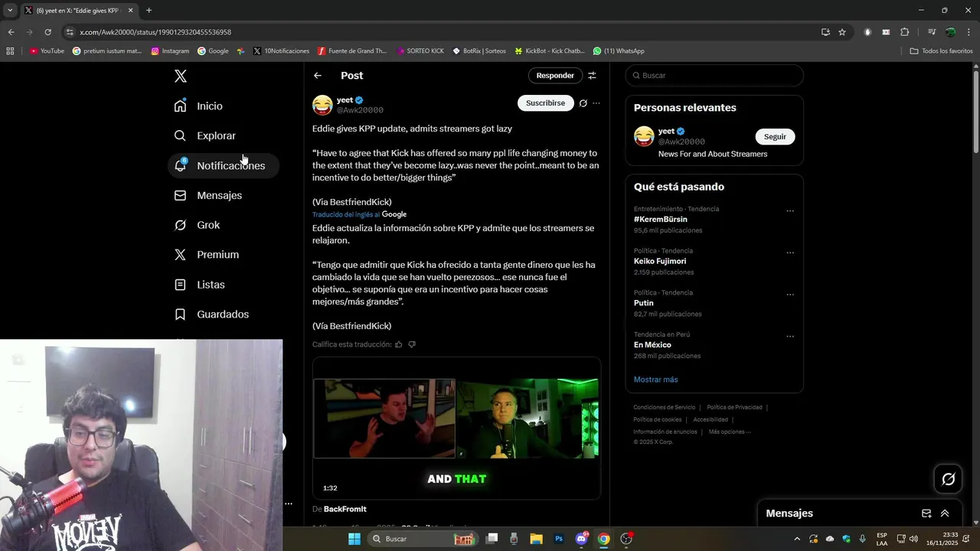The height and width of the screenshot is (551, 980).
Task: Click the Grok explain icon on the post
Action: point(583,103)
